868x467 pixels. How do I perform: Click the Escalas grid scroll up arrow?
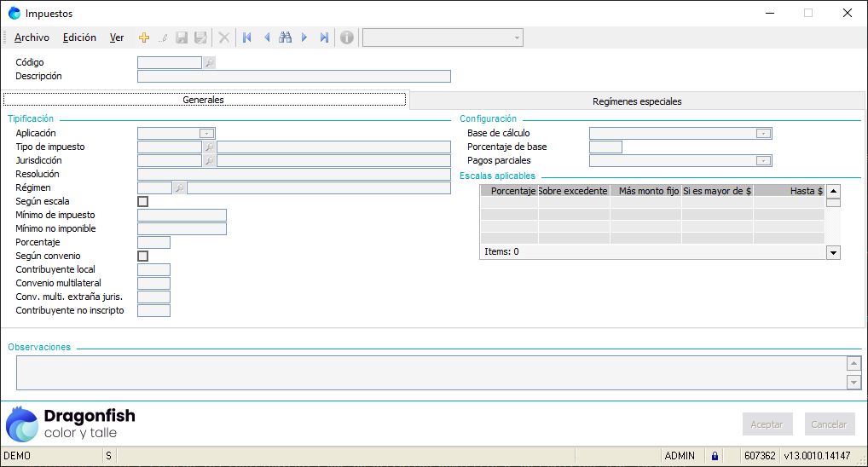[833, 192]
